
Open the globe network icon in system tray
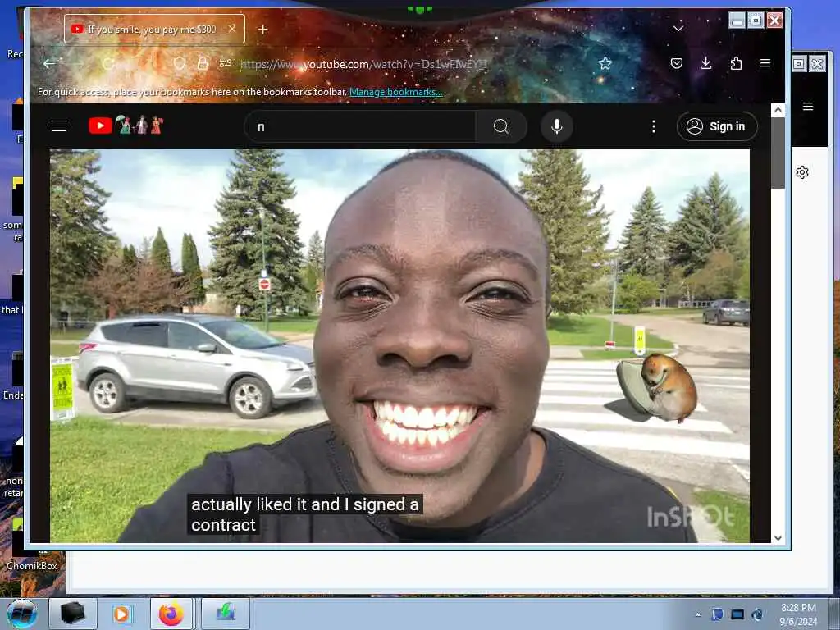[757, 614]
